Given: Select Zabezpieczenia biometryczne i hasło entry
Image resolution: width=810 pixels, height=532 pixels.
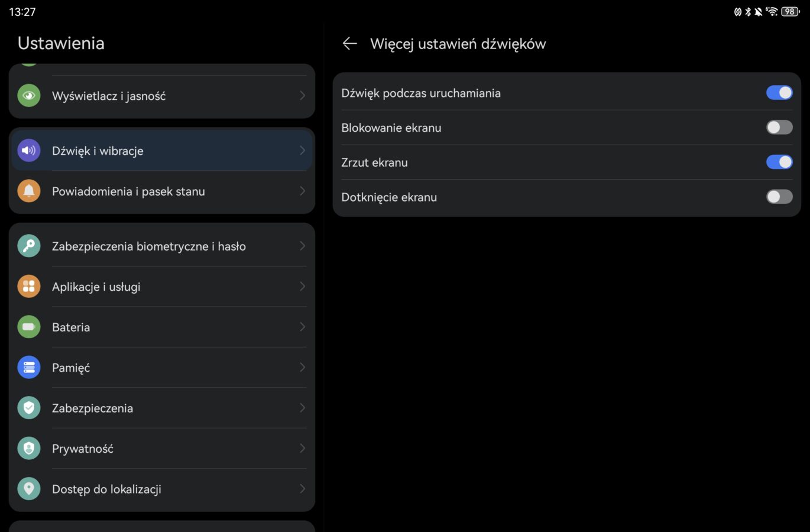Looking at the screenshot, I should point(149,246).
